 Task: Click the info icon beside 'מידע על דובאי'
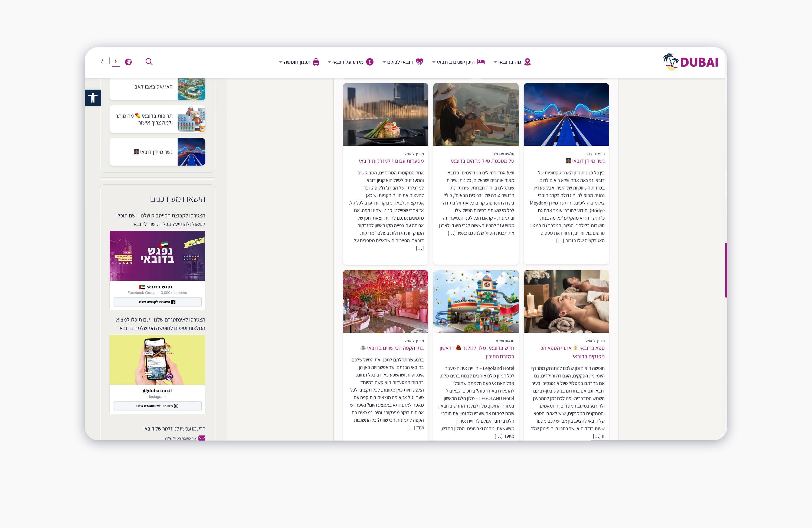click(370, 62)
